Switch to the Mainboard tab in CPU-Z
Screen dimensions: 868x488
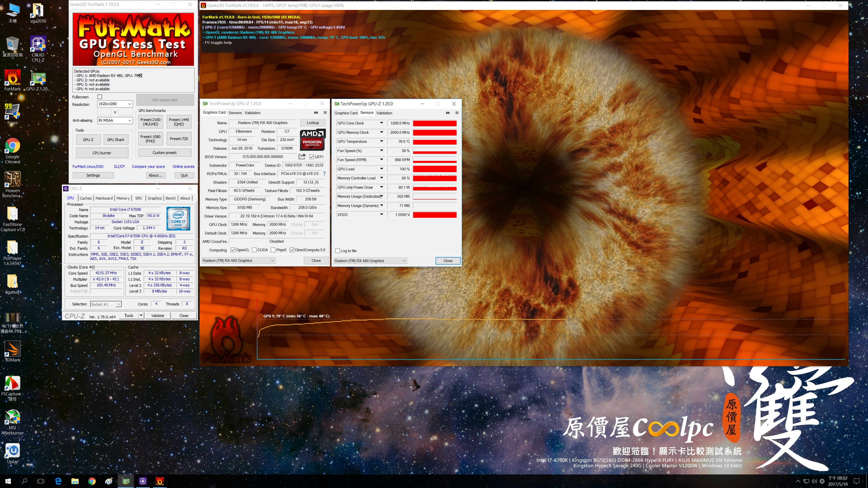click(x=104, y=198)
